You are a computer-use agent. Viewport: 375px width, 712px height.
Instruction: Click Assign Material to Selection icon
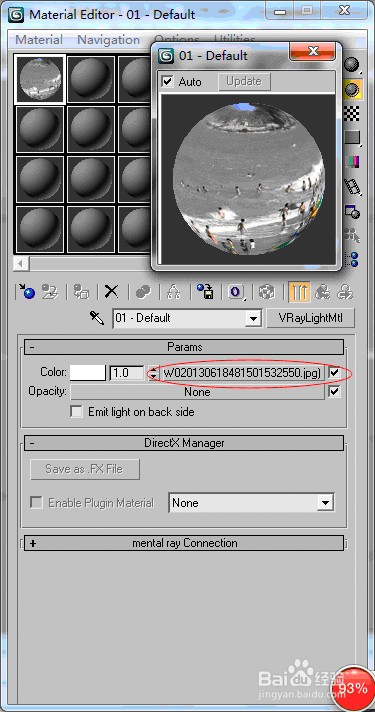coord(81,291)
